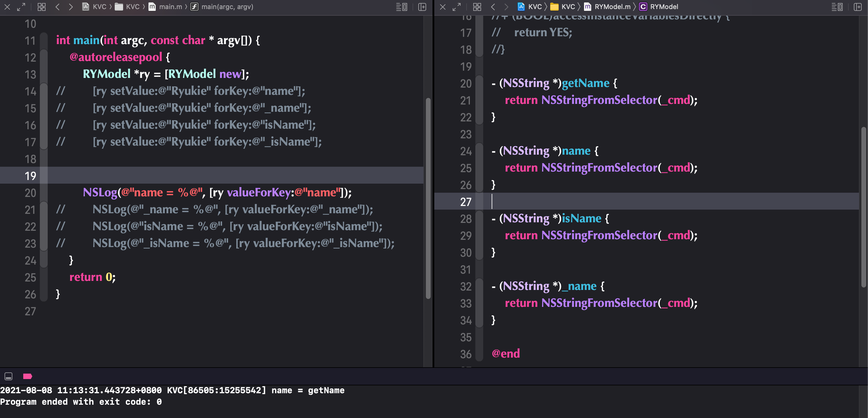Click line number 20 in main.m gutter
Viewport: 868px width, 418px height.
[x=30, y=193]
